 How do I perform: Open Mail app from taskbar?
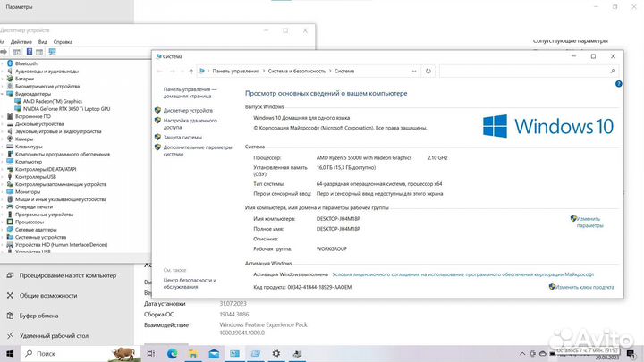click(214, 353)
